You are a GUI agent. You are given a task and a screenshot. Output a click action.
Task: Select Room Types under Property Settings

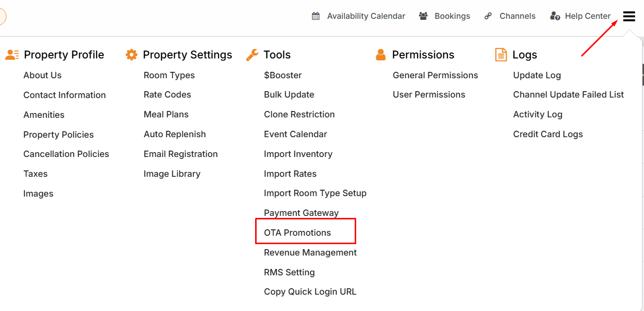point(169,75)
